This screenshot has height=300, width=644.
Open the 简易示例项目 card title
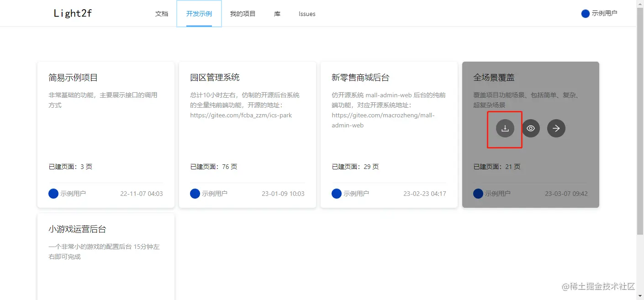[x=73, y=78]
